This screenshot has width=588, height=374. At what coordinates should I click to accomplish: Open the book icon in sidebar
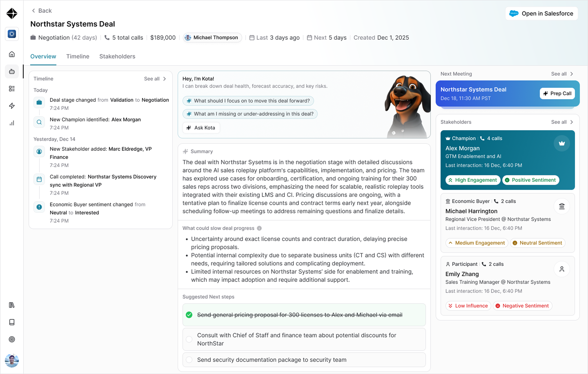pos(12,322)
